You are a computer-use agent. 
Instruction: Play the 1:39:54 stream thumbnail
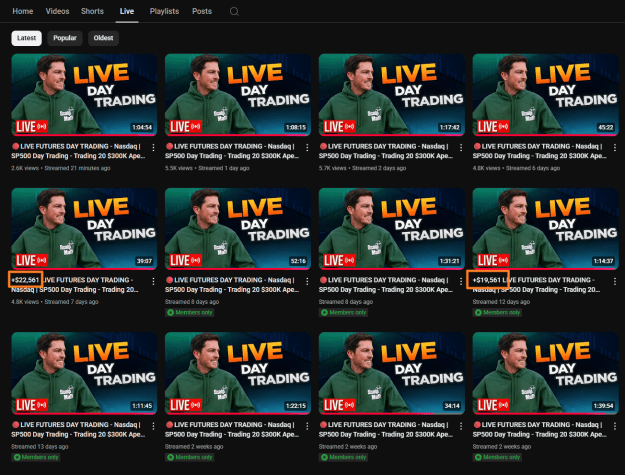546,373
